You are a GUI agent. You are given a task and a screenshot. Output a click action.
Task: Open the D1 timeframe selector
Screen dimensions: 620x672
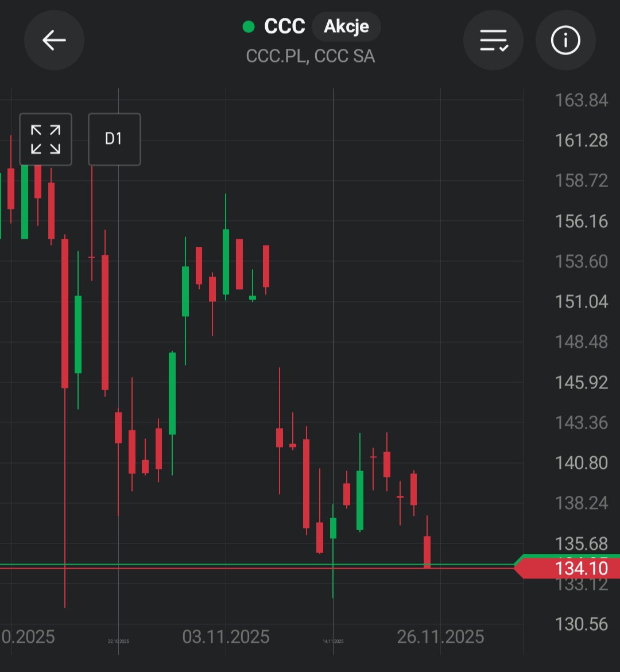(x=114, y=139)
